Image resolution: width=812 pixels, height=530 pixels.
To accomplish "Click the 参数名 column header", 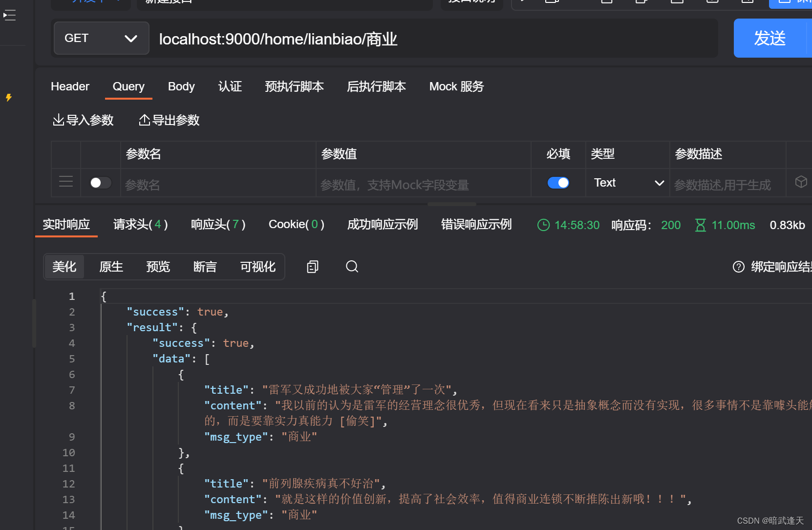I will coord(144,154).
